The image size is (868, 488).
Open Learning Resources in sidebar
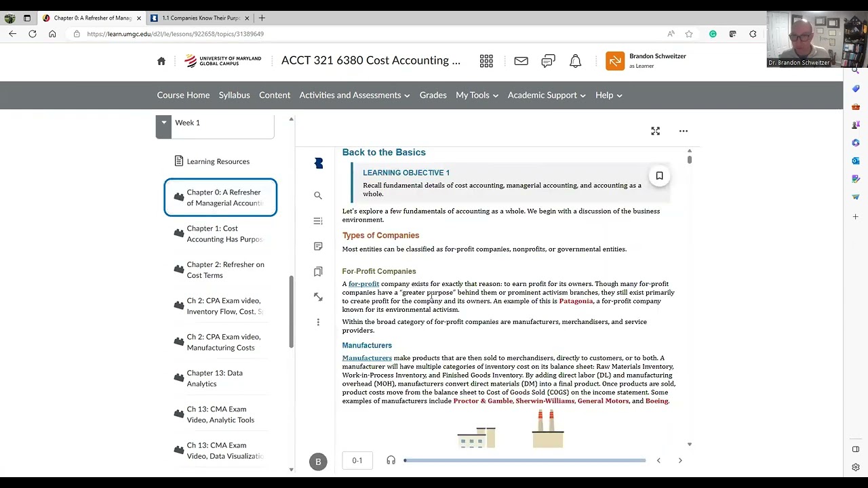[218, 161]
